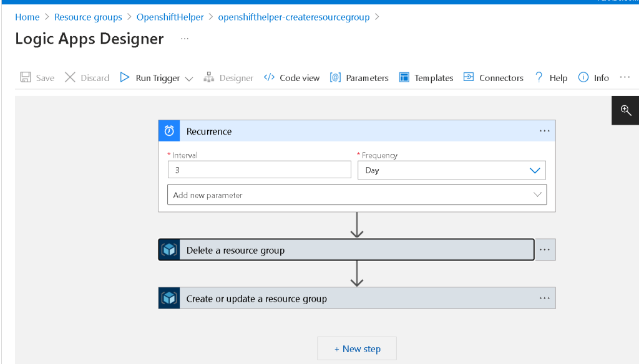Click the Interval input field
This screenshot has width=639, height=364.
tap(259, 170)
